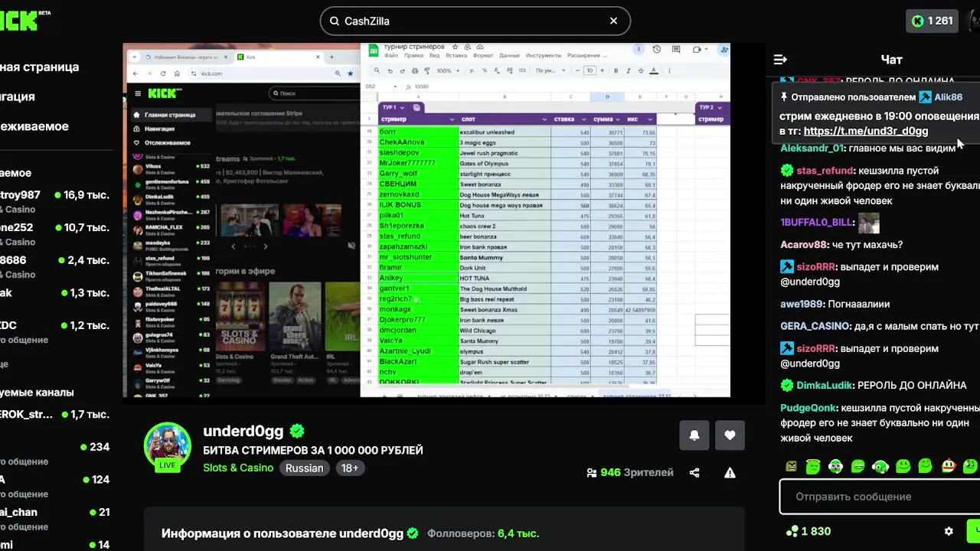
Task: Open the Kicks balance showing 1 261
Action: 932,21
